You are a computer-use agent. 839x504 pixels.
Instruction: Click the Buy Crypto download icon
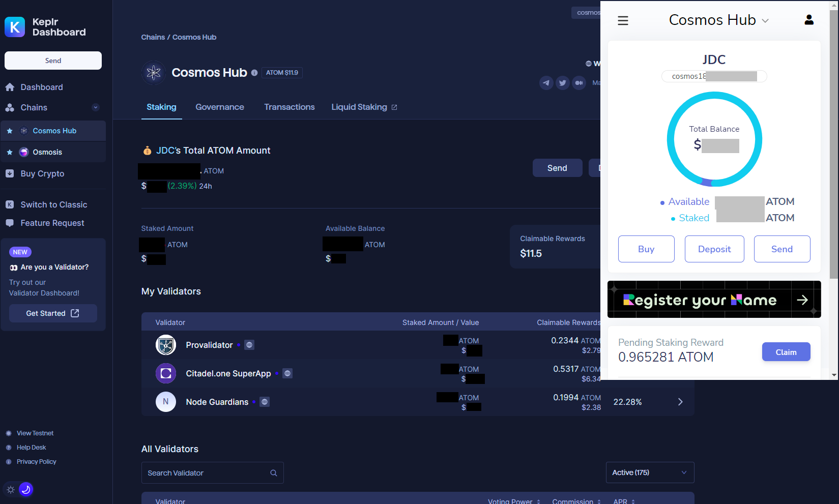tap(10, 173)
